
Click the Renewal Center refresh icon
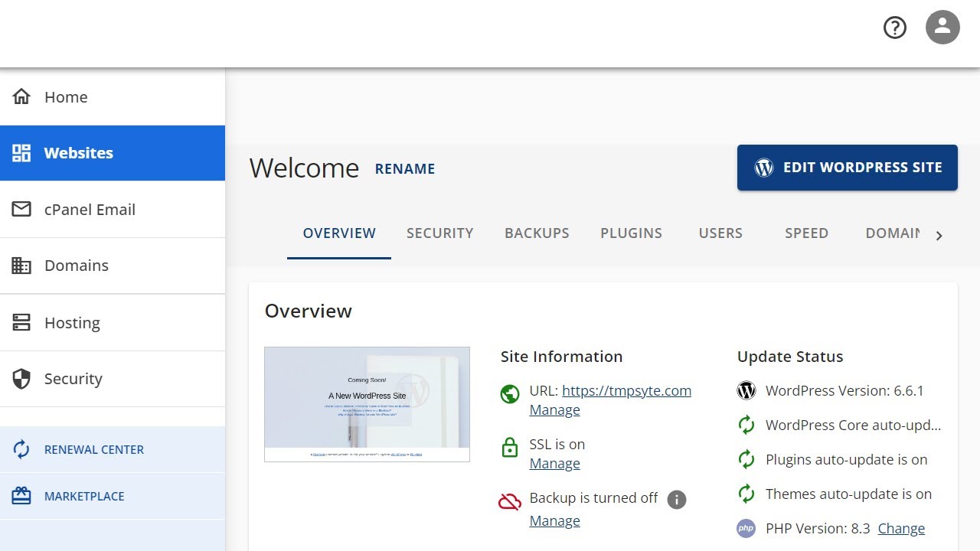21,449
